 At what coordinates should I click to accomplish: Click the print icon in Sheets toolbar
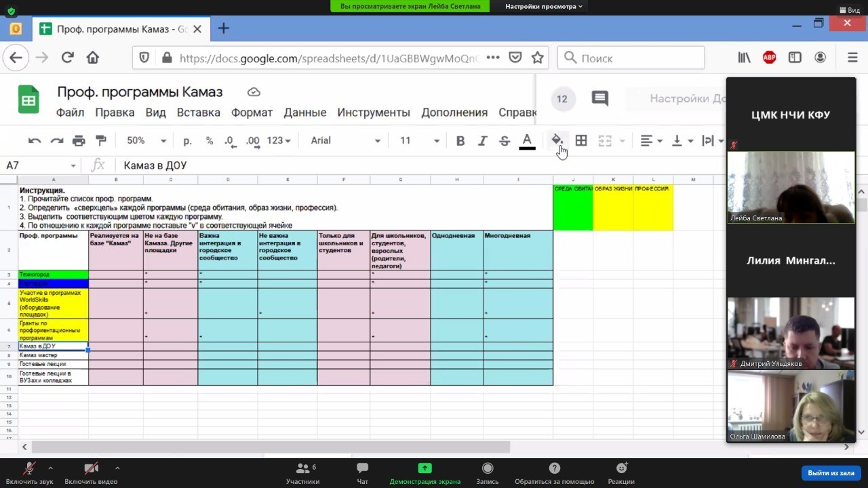79,141
